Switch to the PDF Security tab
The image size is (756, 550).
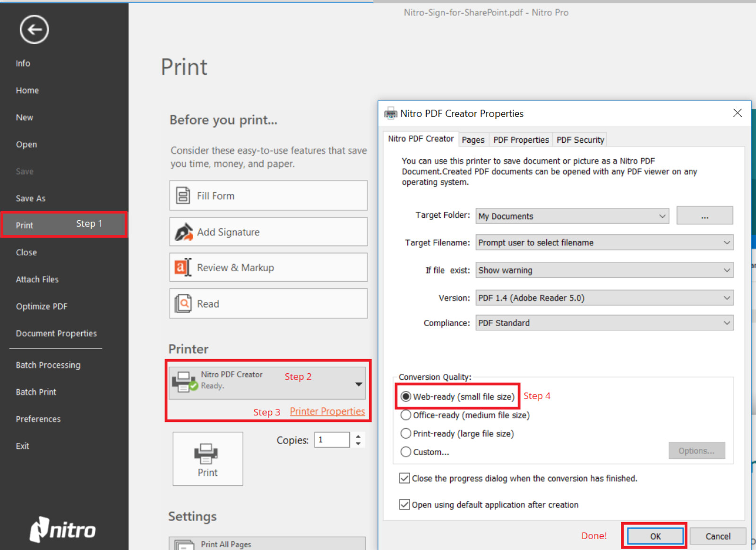[580, 140]
